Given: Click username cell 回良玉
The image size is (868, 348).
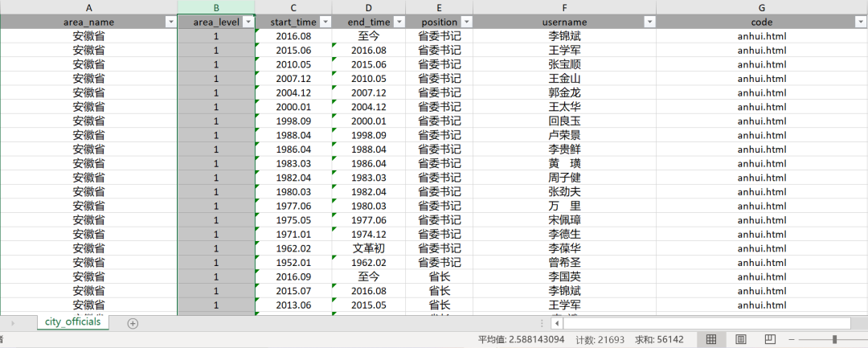Looking at the screenshot, I should (x=565, y=121).
